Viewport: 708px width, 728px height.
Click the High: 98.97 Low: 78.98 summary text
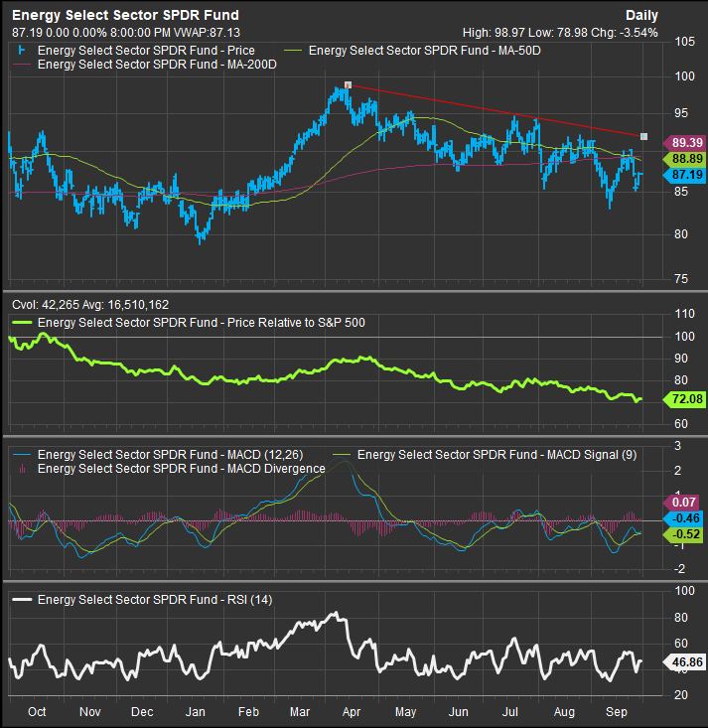coord(523,33)
